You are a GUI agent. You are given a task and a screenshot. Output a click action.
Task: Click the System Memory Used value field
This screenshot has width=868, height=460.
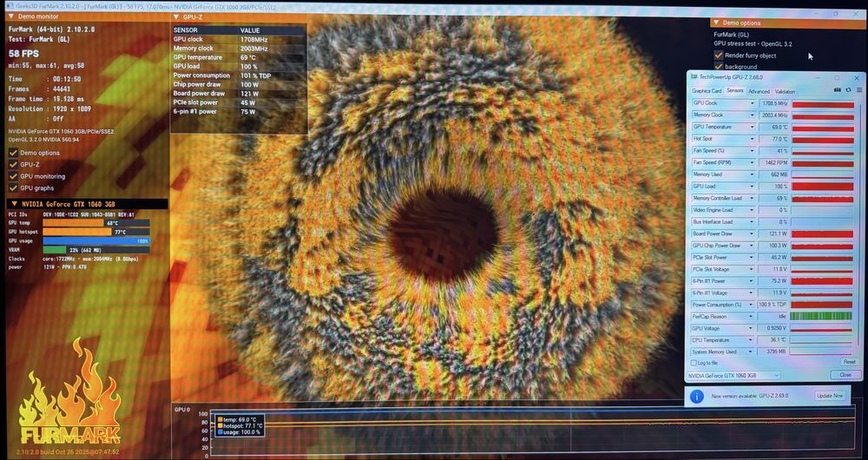[773, 352]
